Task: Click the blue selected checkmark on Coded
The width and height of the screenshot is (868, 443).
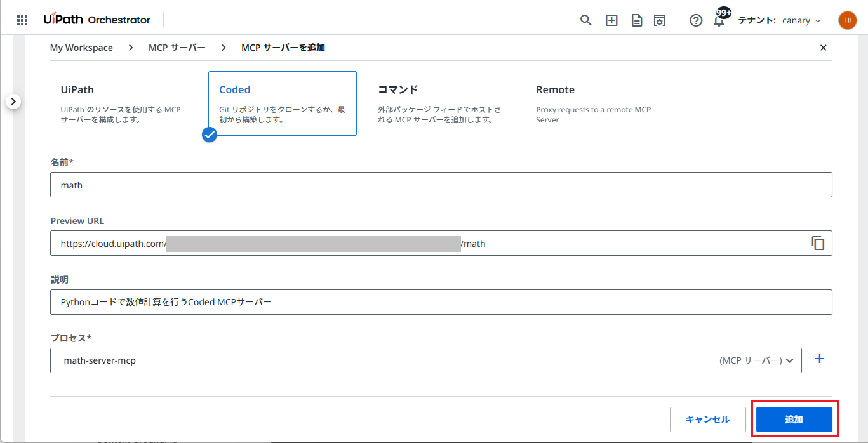Action: (x=209, y=135)
